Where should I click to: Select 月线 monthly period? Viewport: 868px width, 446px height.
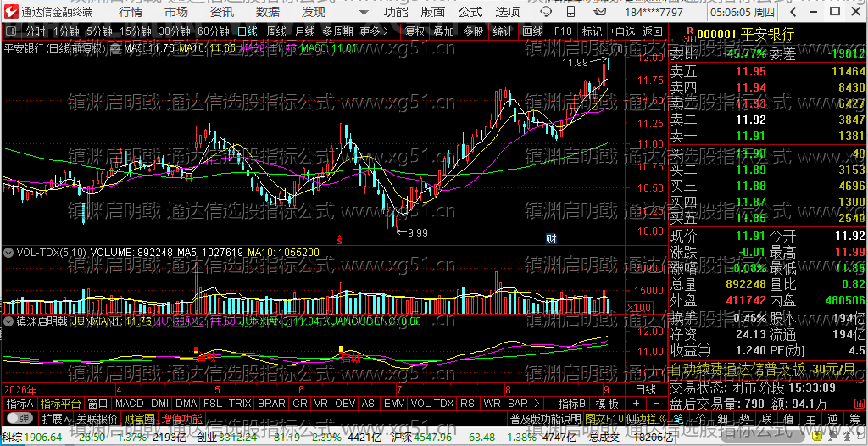(304, 31)
